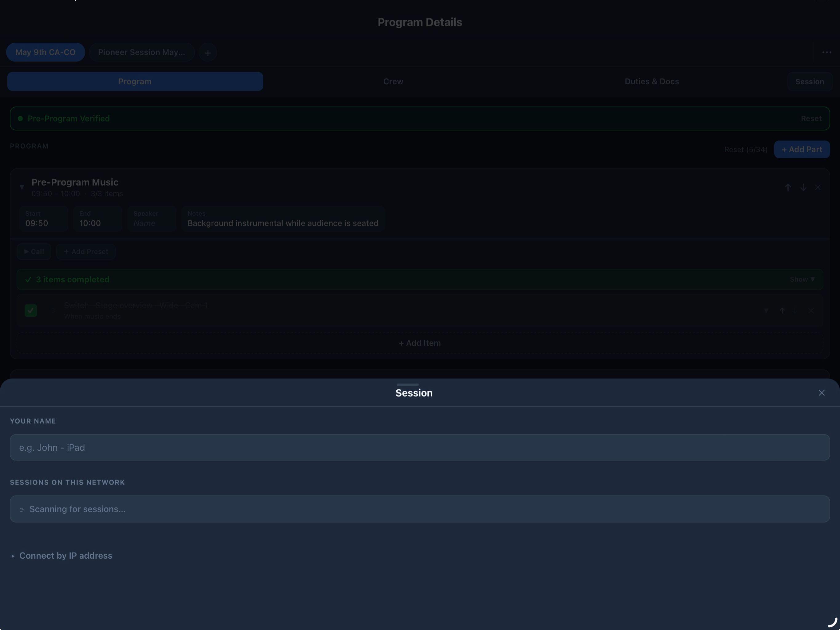
Task: Click Reset (5/34) progress
Action: click(745, 149)
